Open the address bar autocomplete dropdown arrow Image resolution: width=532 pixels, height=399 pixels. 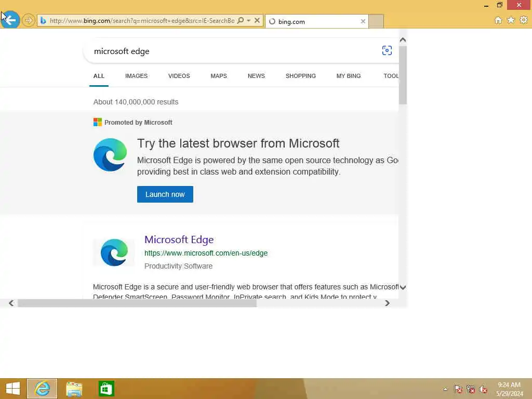pyautogui.click(x=249, y=20)
